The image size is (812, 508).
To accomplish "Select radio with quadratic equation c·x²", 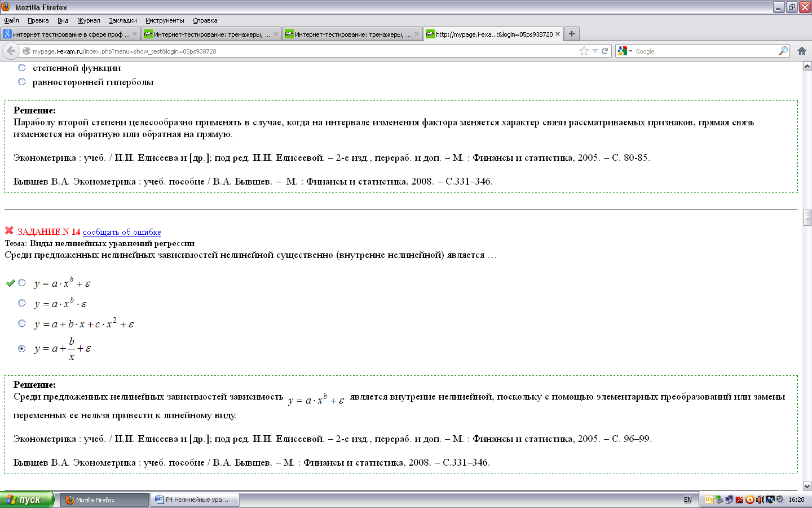I will [x=21, y=323].
